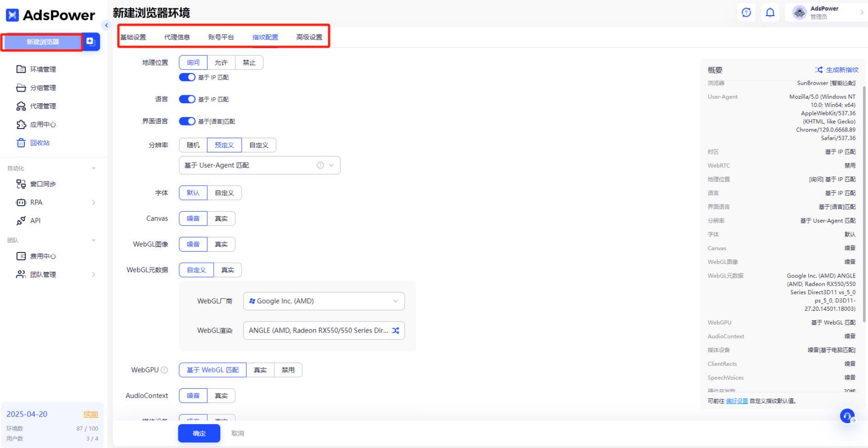Randomize the WebGL渲染 value with shuffle icon
Screen dimensions: 868x448
point(396,331)
